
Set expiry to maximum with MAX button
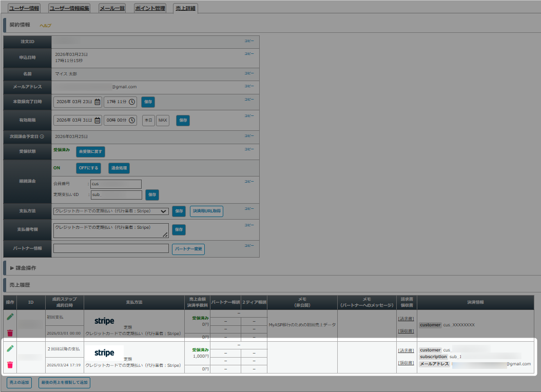[x=163, y=121]
